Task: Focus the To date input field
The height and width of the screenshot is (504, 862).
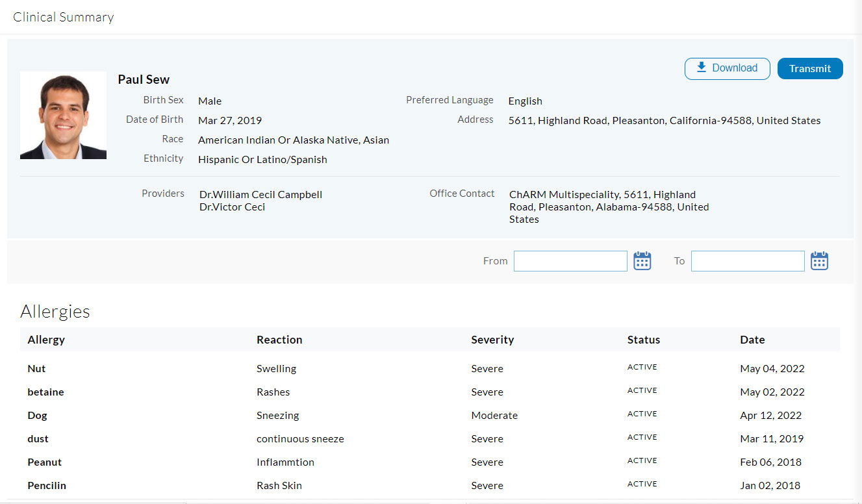Action: 747,261
